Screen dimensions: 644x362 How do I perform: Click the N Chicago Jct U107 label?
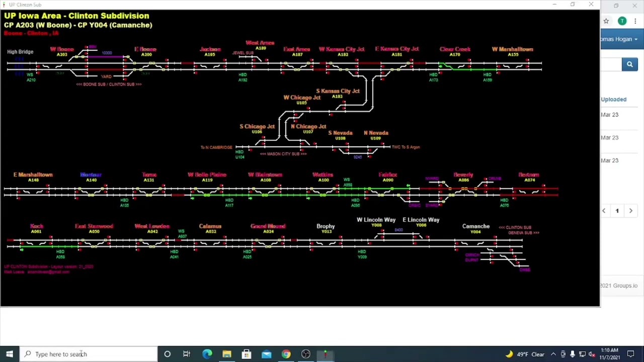pyautogui.click(x=308, y=129)
